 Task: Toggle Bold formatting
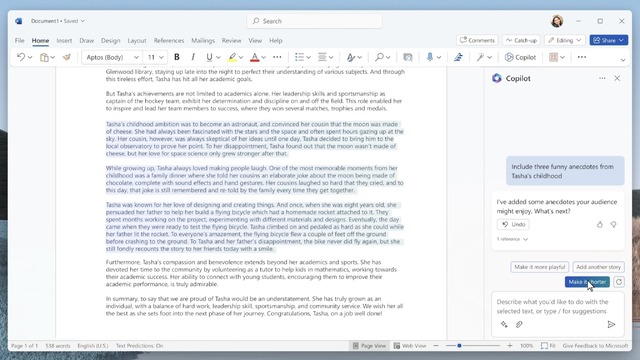point(177,57)
